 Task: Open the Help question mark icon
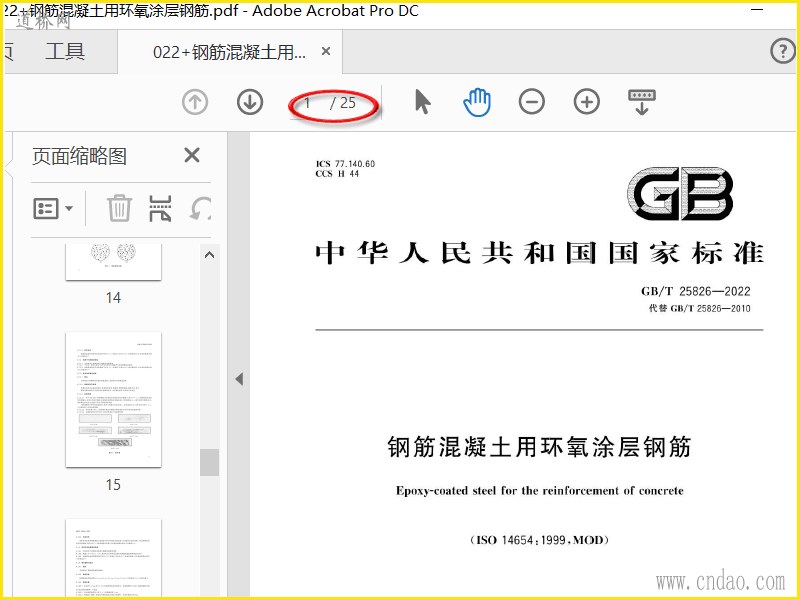(782, 51)
